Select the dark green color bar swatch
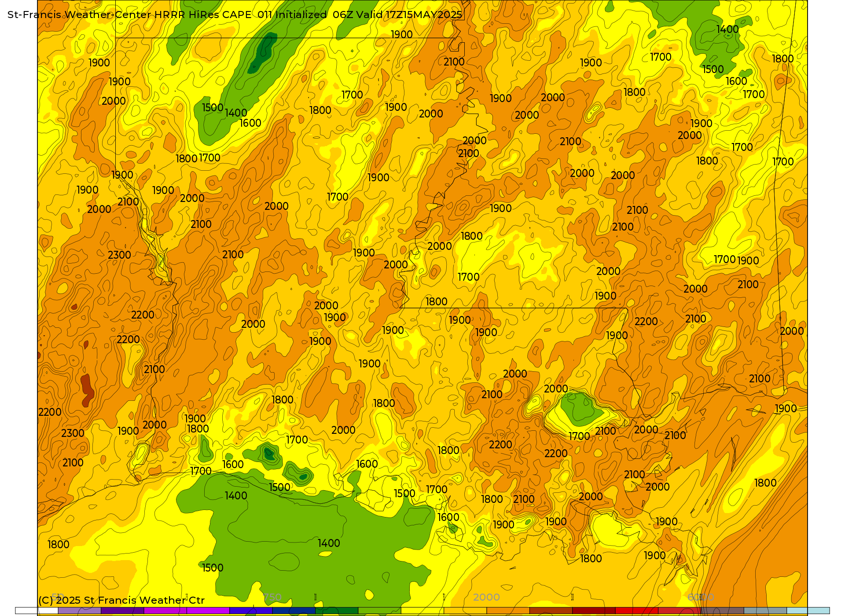845x616 pixels. coord(337,611)
